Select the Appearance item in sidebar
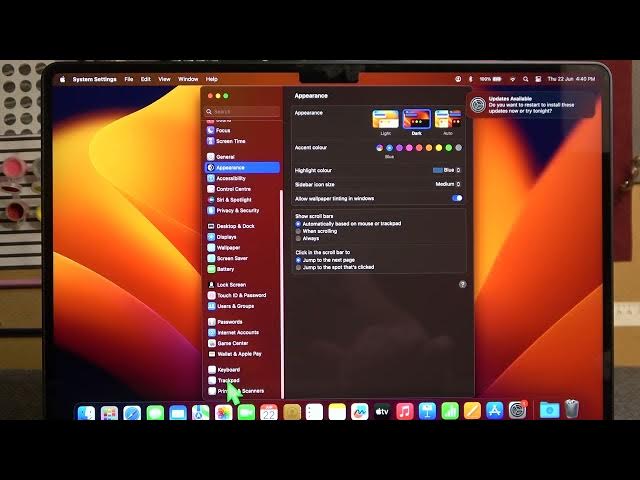 click(242, 167)
